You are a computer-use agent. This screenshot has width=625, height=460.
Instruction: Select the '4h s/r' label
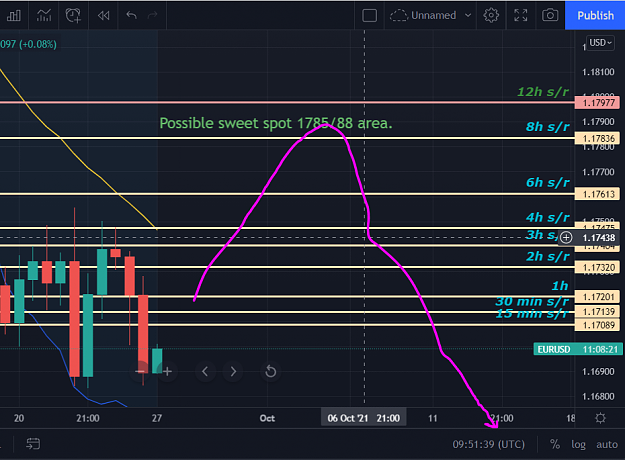point(548,218)
